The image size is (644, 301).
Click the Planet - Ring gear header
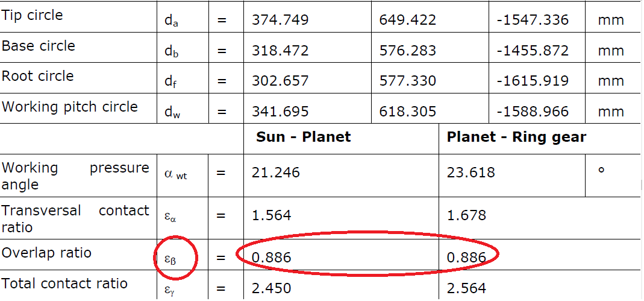pyautogui.click(x=516, y=138)
